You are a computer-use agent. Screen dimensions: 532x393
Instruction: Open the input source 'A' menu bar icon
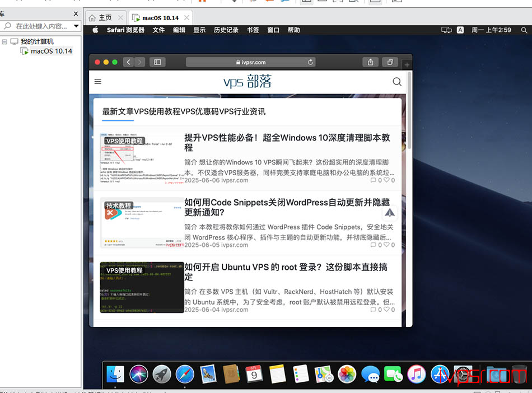[x=460, y=30]
